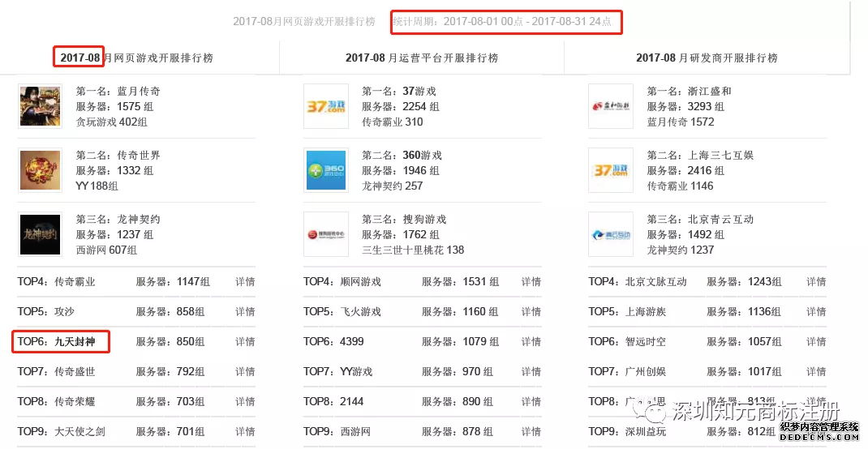Open 详情 for TOP6 九天封神
The image size is (868, 449).
point(245,342)
